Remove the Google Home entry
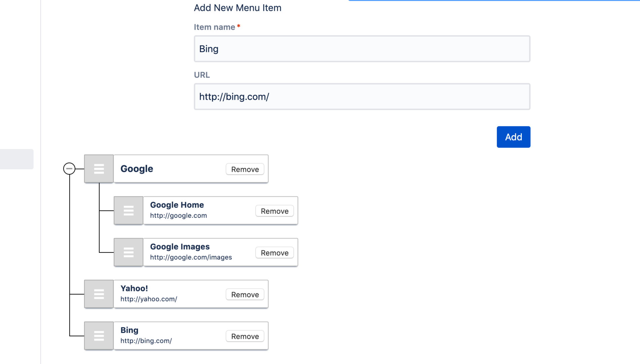640x364 pixels. click(x=274, y=211)
